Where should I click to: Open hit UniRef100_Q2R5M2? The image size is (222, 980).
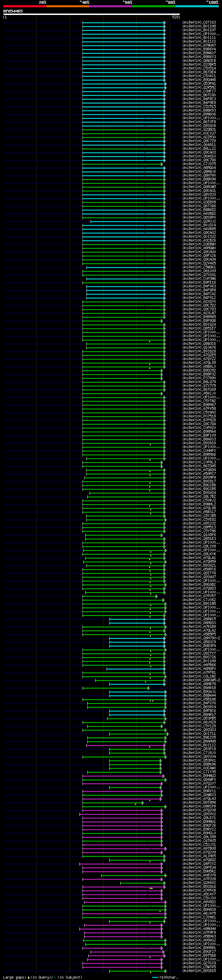point(199,88)
